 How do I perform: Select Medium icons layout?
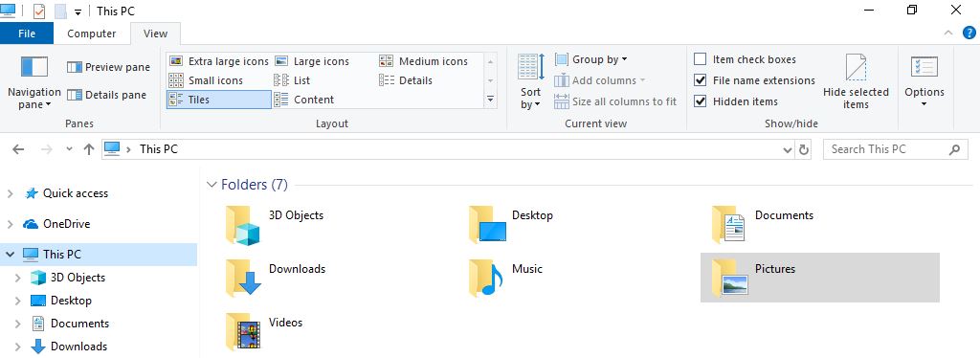click(423, 61)
